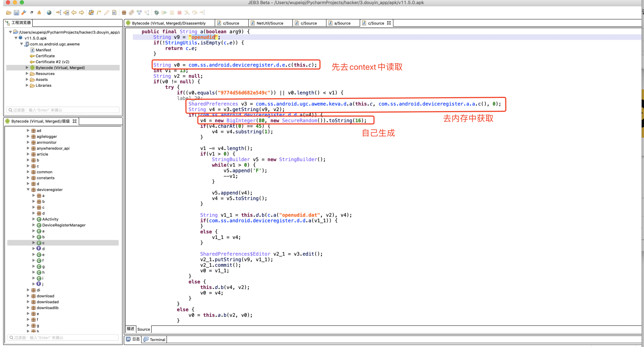The width and height of the screenshot is (644, 347).
Task: Expand the agilelogger package
Action: click(x=28, y=136)
